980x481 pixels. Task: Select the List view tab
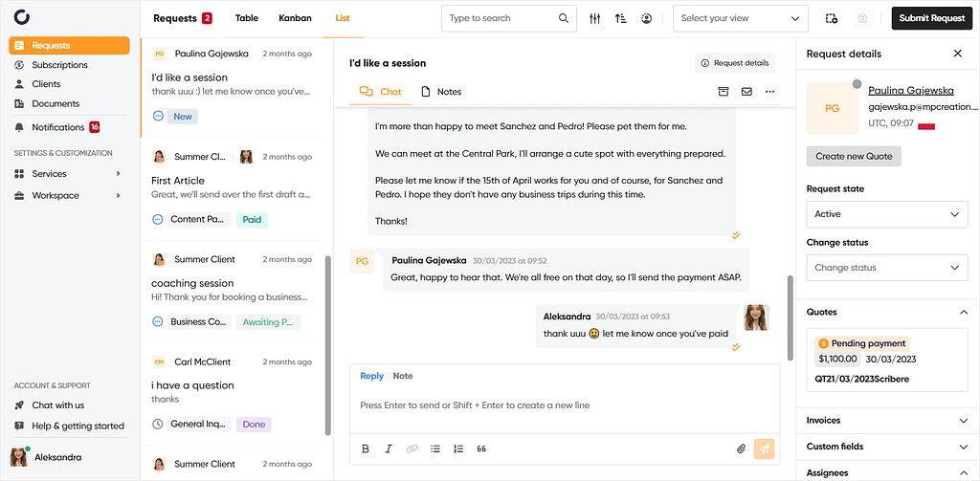[343, 18]
